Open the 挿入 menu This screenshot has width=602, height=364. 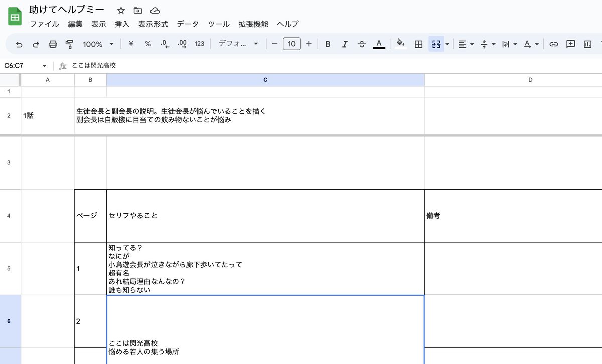(x=122, y=24)
